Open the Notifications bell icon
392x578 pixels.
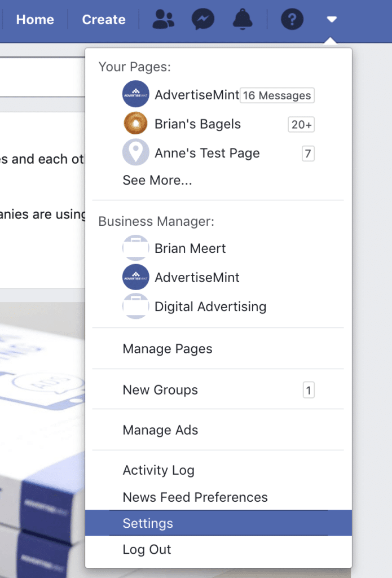243,19
